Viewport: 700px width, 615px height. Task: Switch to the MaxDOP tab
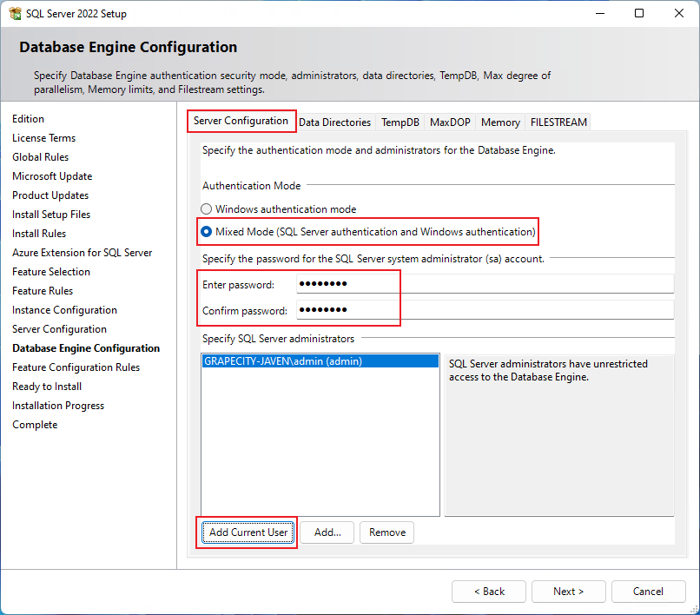450,122
